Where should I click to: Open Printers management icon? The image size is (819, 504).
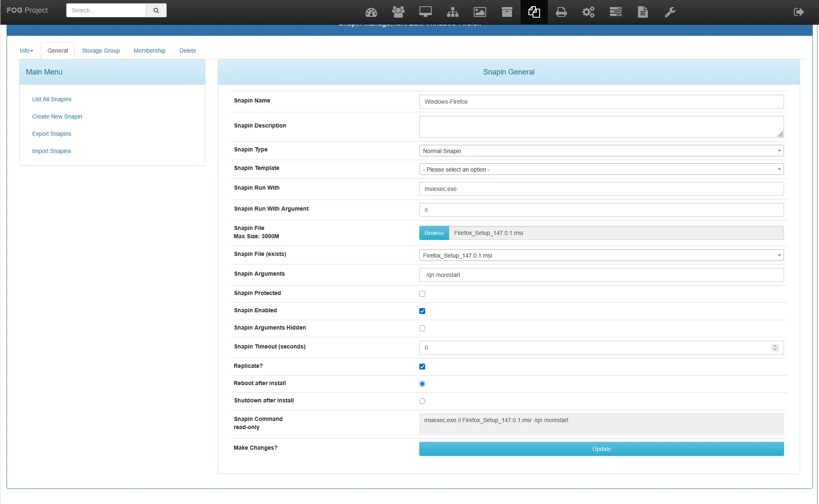(x=561, y=12)
